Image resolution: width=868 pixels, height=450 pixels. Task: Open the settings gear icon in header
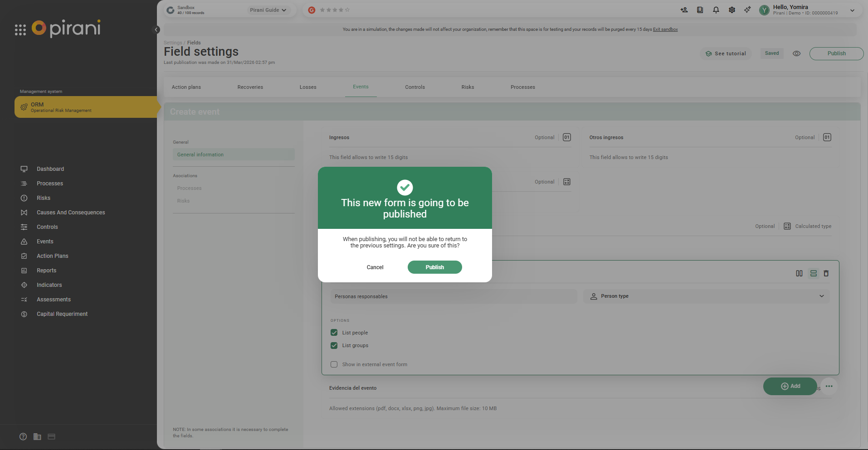(x=731, y=10)
